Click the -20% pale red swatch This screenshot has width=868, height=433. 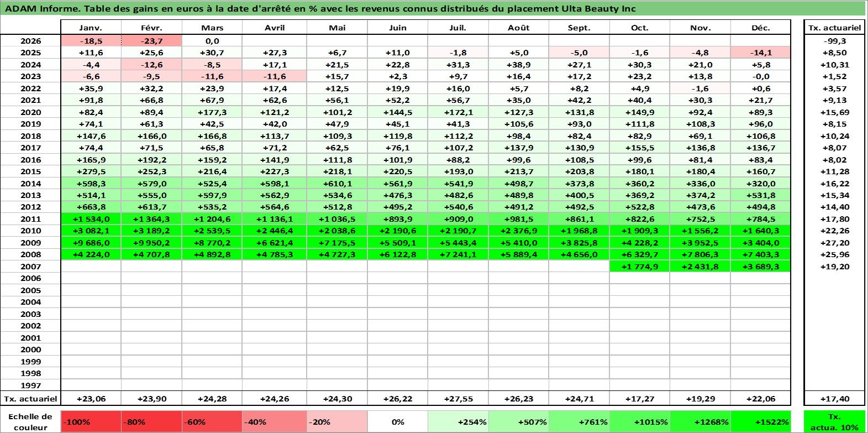337,422
